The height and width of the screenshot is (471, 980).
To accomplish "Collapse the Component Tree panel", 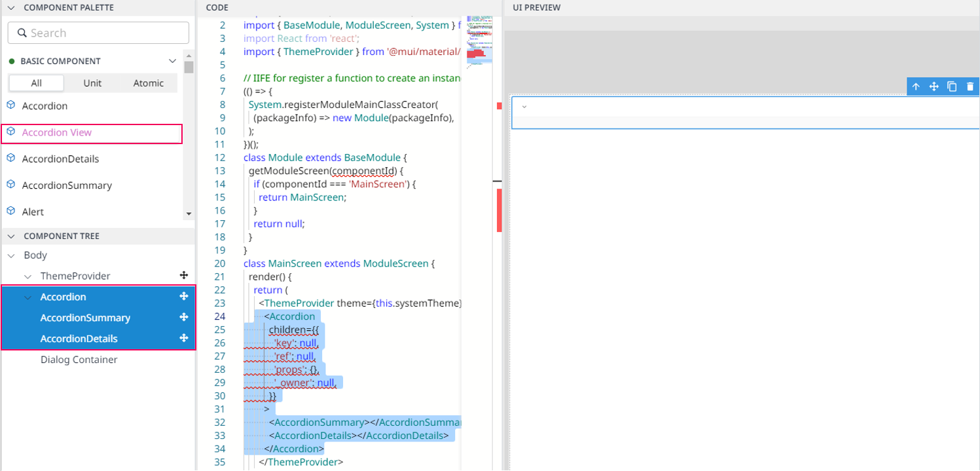I will point(10,236).
